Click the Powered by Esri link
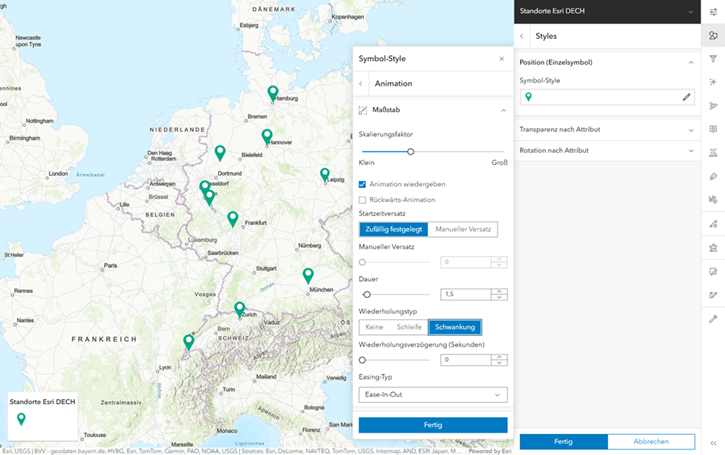The image size is (725, 455). pos(490,451)
